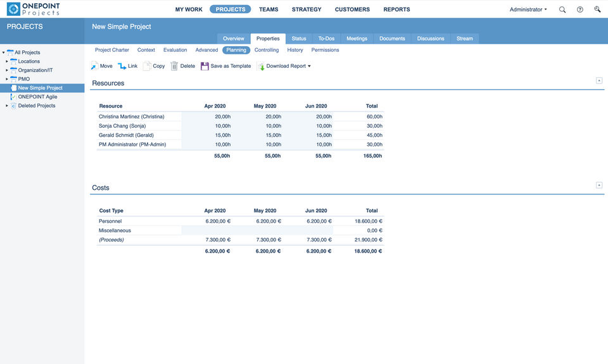Open the Administrator user menu
Screen dimensions: 608x364
(x=528, y=9)
